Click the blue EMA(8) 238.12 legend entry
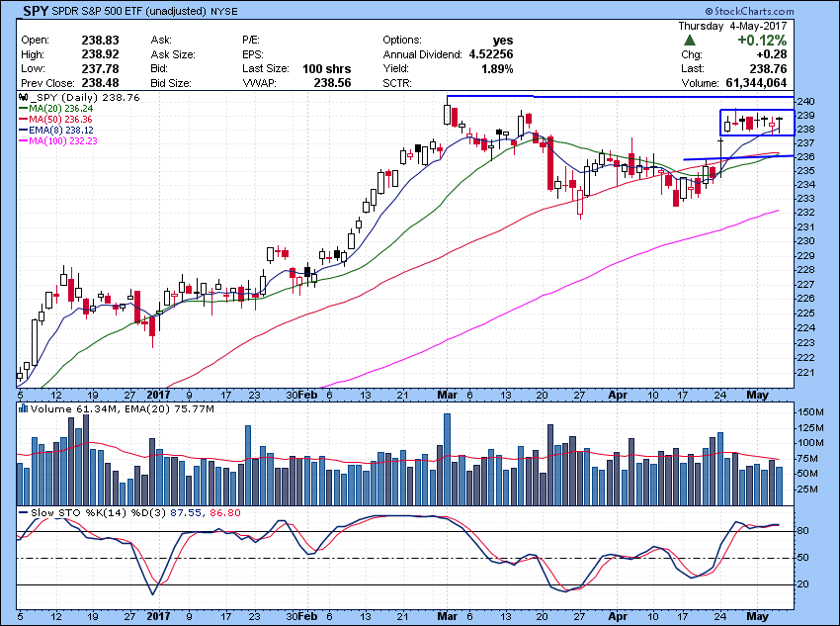The height and width of the screenshot is (626, 840). pyautogui.click(x=55, y=131)
